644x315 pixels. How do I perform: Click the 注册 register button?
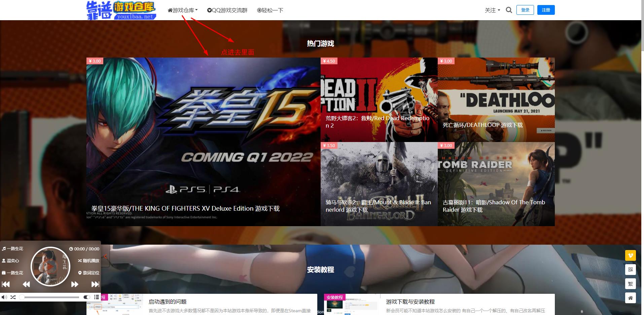546,10
